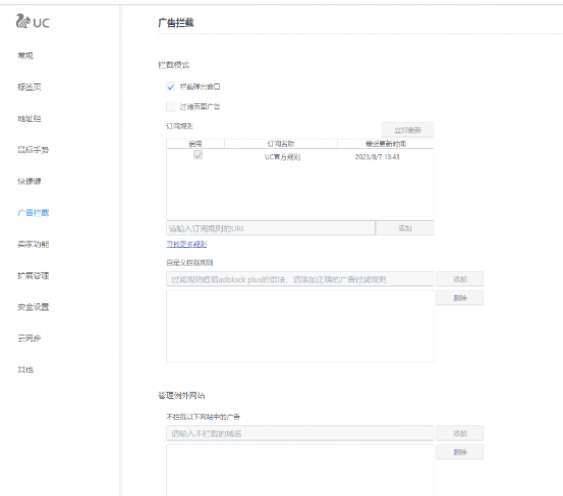This screenshot has height=496, width=563.
Task: Open the 快捷键 settings section
Action: click(29, 181)
